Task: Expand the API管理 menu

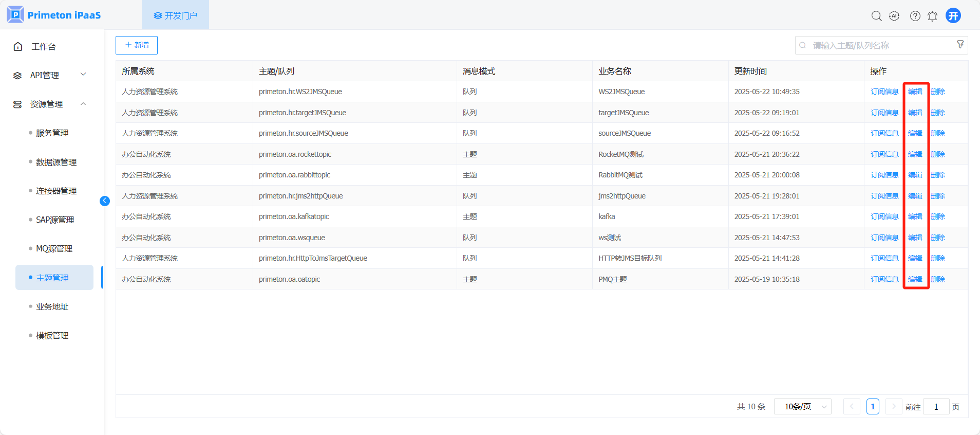Action: 50,75
